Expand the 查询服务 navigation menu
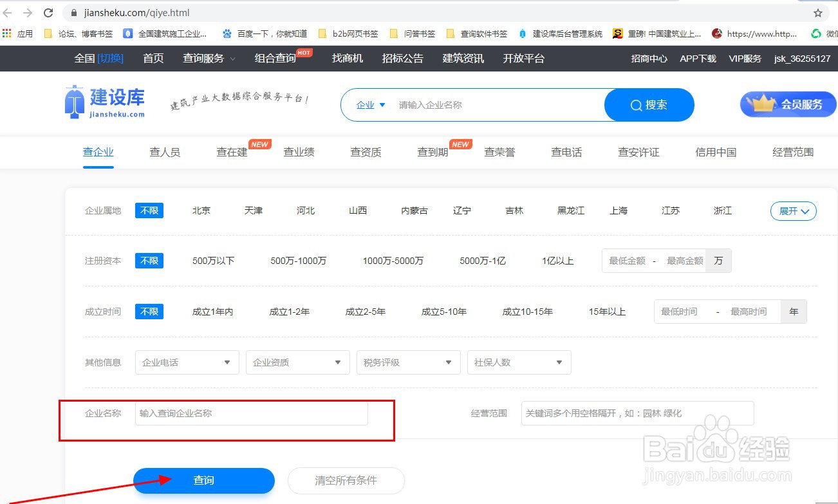 click(209, 58)
